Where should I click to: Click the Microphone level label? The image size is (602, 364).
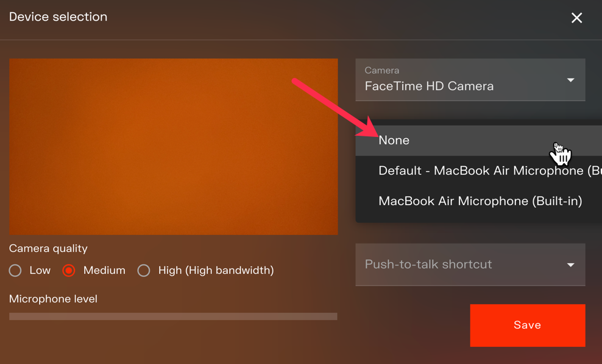click(53, 299)
